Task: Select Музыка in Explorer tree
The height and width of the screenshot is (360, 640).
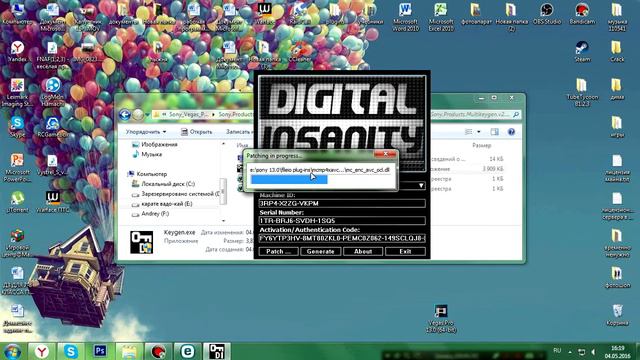Action: tap(147, 154)
